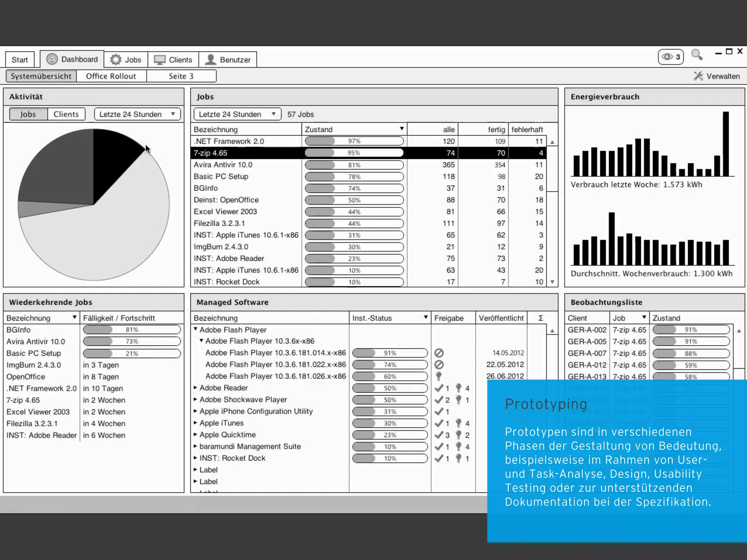This screenshot has height=560, width=747.
Task: Click the monitor icon on Clients tab
Action: pos(159,60)
